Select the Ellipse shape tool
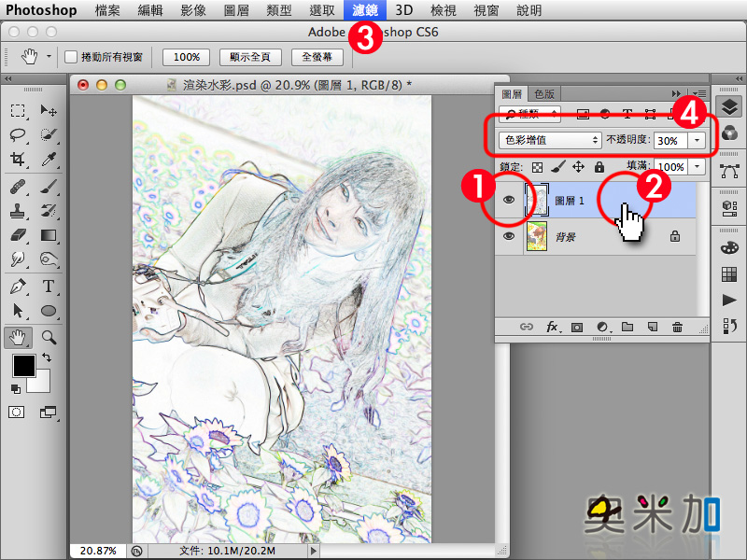 point(49,311)
